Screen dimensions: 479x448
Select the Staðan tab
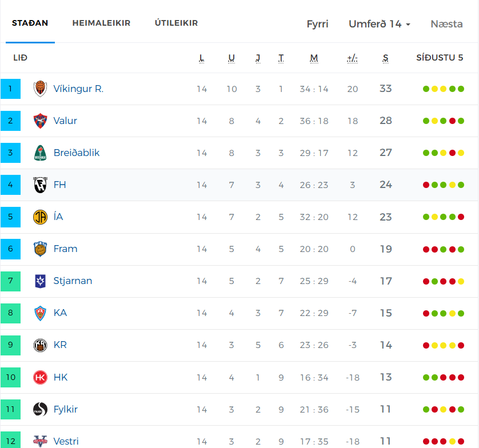coord(30,23)
